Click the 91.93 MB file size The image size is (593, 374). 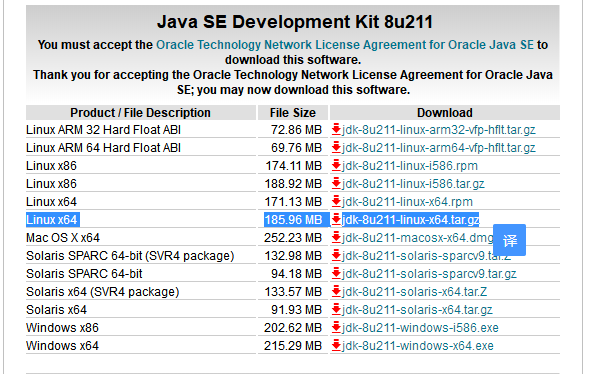click(296, 310)
